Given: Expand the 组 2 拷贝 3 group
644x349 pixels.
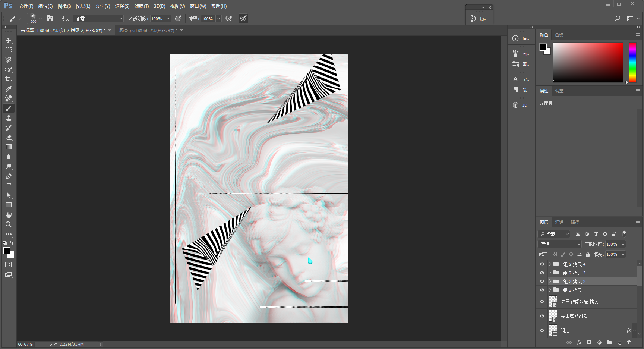Looking at the screenshot, I should click(550, 273).
